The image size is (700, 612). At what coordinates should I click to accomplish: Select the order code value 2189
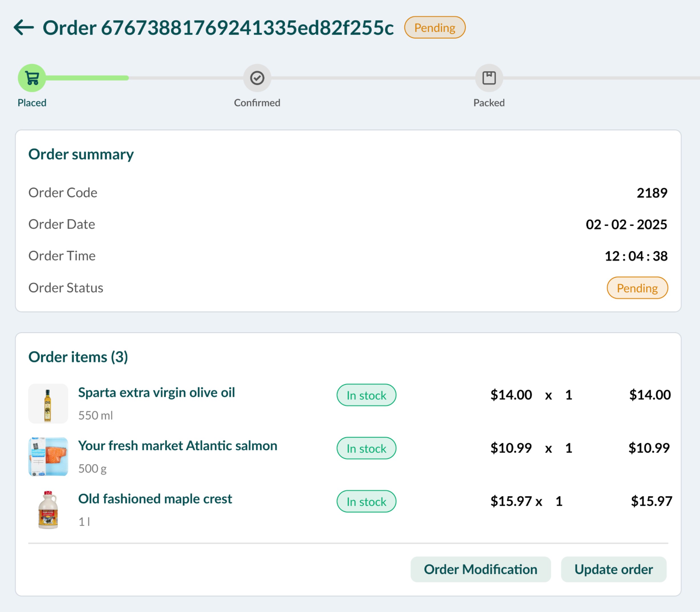(652, 193)
